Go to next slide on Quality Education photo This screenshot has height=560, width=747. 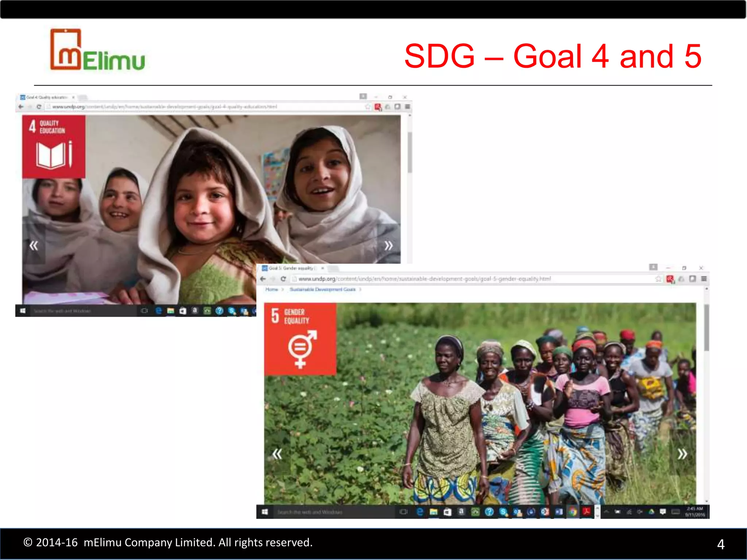tap(388, 245)
